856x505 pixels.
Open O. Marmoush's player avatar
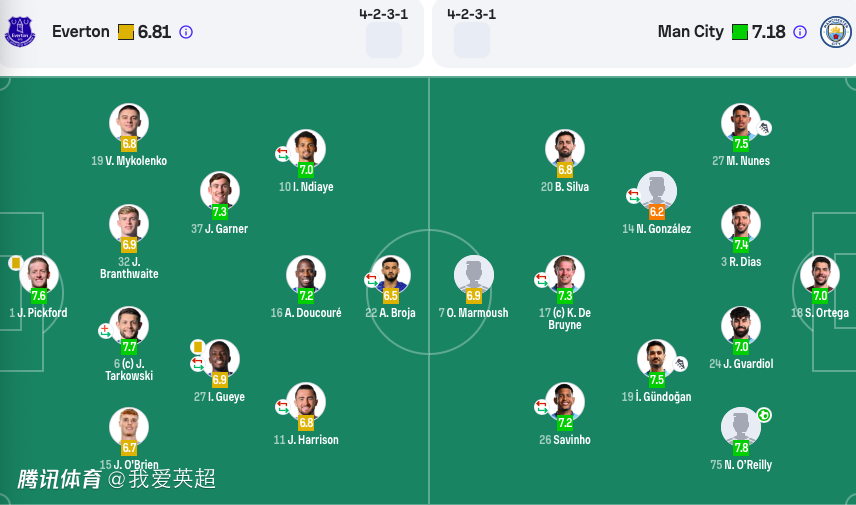tap(473, 274)
